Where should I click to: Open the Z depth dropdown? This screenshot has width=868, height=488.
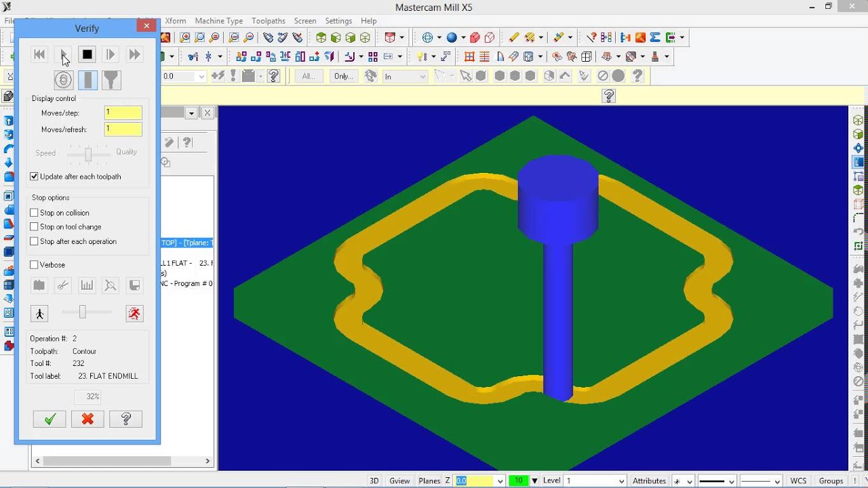(500, 481)
